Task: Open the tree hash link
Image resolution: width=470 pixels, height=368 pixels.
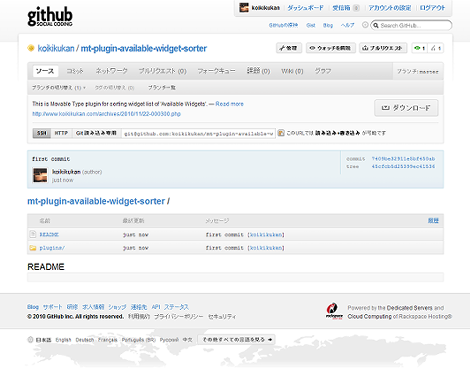Action: [x=403, y=166]
